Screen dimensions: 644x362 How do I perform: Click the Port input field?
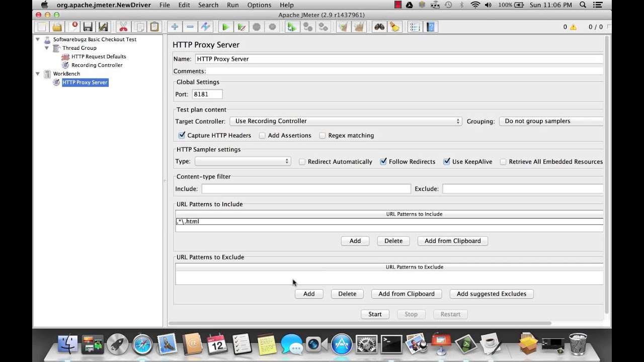(207, 94)
